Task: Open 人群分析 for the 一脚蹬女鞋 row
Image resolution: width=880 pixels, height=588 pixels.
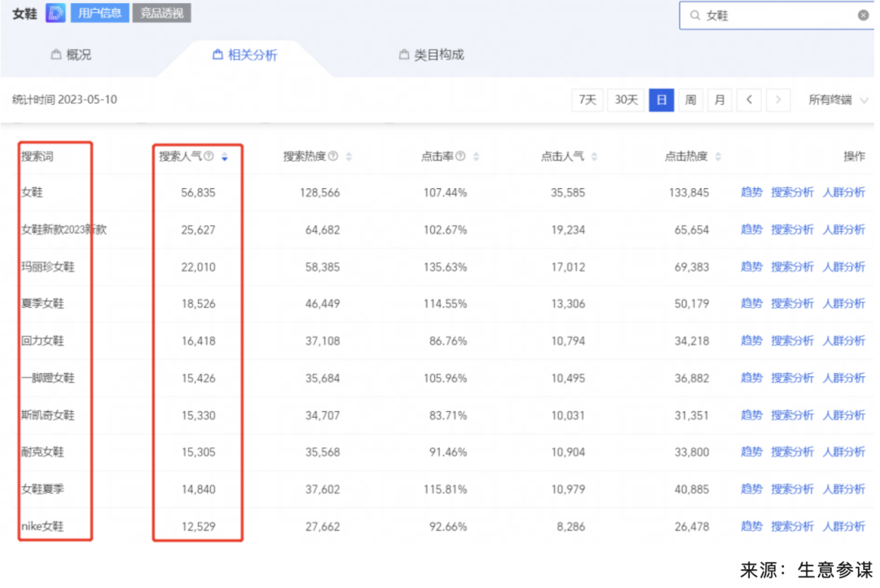Action: (843, 378)
